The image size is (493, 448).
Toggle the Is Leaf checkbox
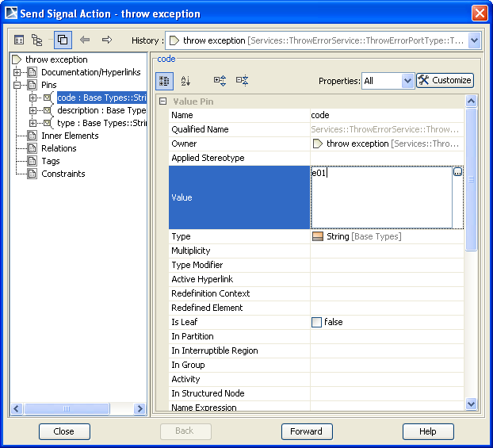click(x=317, y=322)
